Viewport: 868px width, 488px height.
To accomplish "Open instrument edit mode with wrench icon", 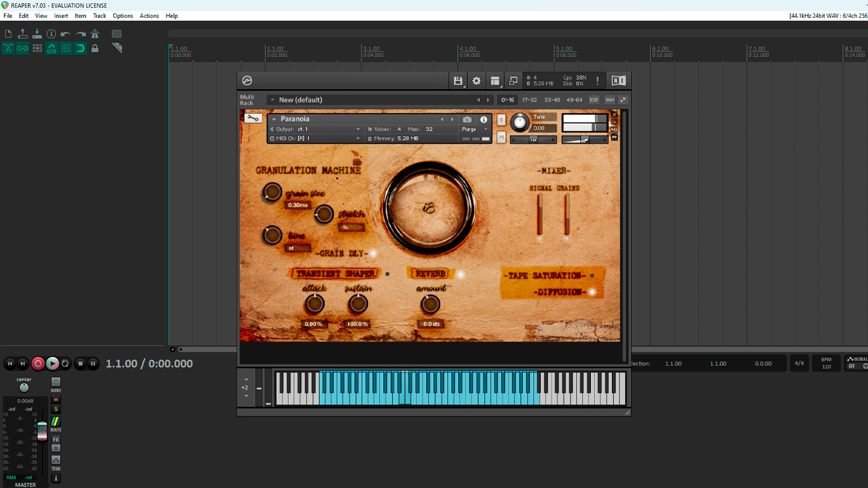I will 253,118.
